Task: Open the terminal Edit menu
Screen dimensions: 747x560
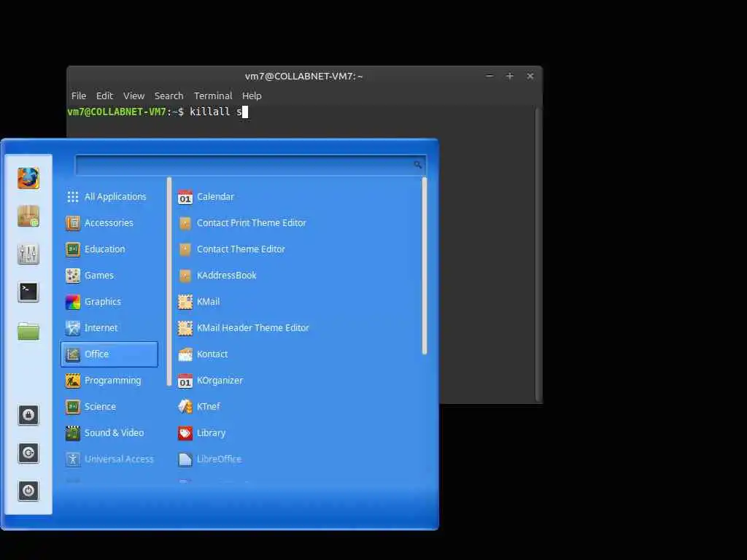Action: point(104,96)
